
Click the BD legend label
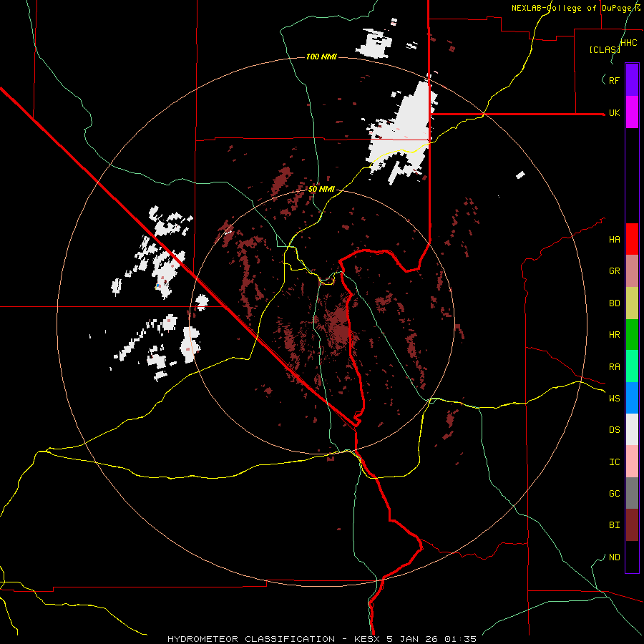click(x=614, y=303)
